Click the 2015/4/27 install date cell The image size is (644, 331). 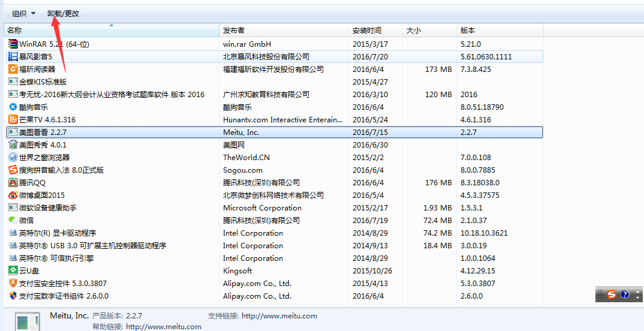coord(371,82)
